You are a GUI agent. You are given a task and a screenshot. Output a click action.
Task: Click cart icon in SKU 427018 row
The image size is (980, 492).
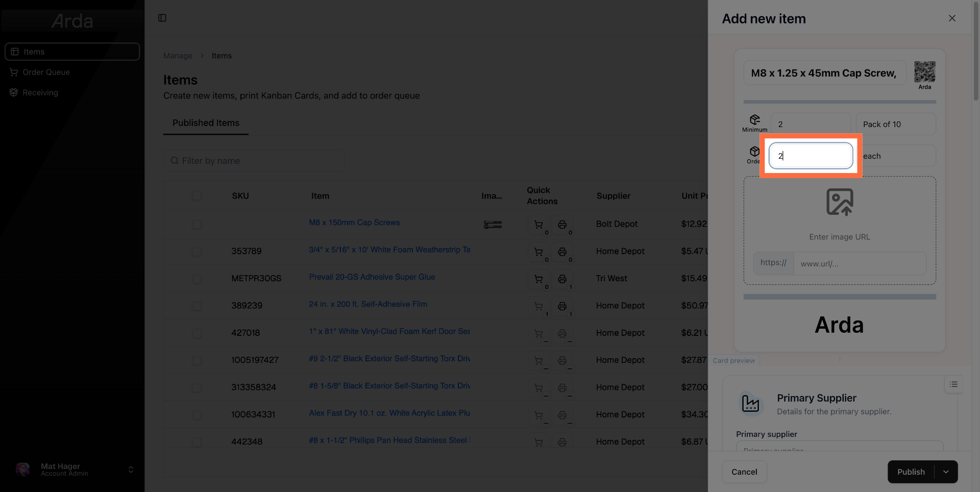[538, 333]
